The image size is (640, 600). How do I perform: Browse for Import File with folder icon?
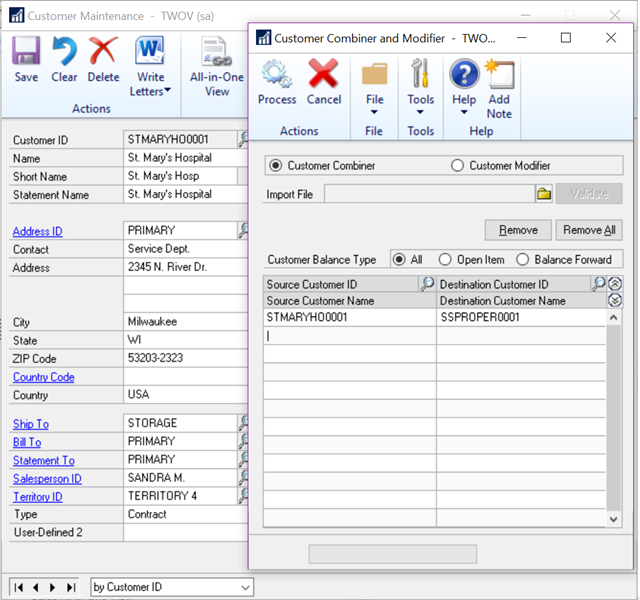coord(544,194)
